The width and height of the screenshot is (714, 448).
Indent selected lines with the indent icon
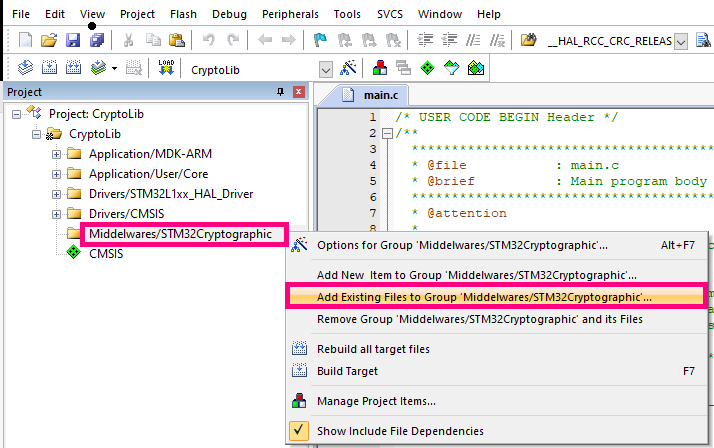click(425, 40)
